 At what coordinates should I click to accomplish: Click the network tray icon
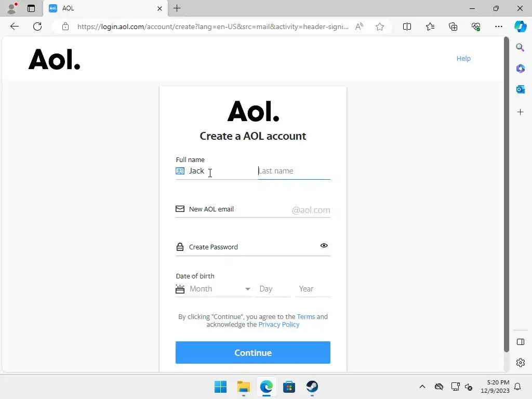(455, 387)
